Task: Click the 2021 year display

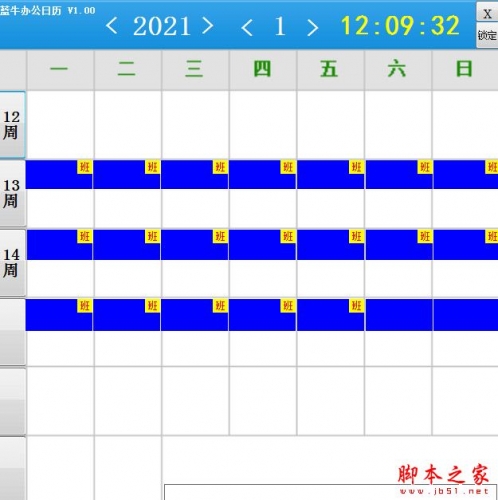Action: coord(162,26)
